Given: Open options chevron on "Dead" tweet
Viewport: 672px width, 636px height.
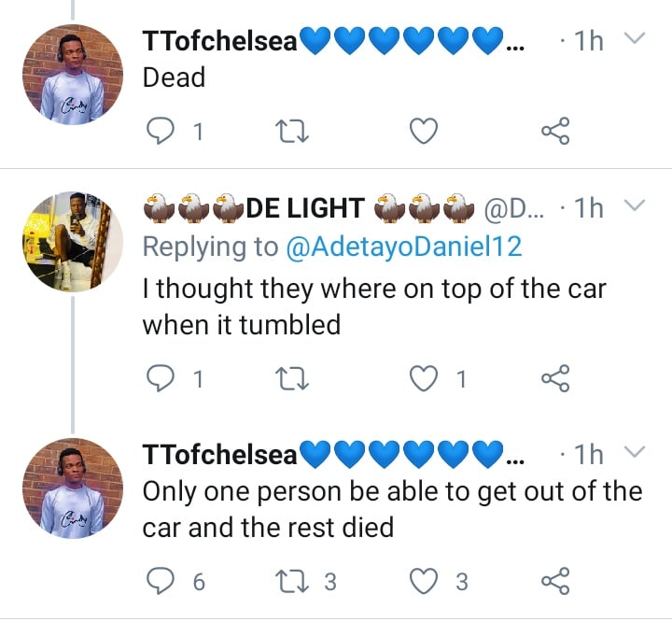Looking at the screenshot, I should point(633,39).
